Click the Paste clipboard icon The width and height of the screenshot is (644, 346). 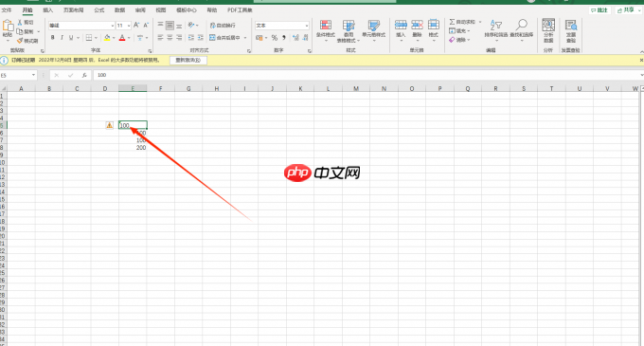tap(8, 26)
